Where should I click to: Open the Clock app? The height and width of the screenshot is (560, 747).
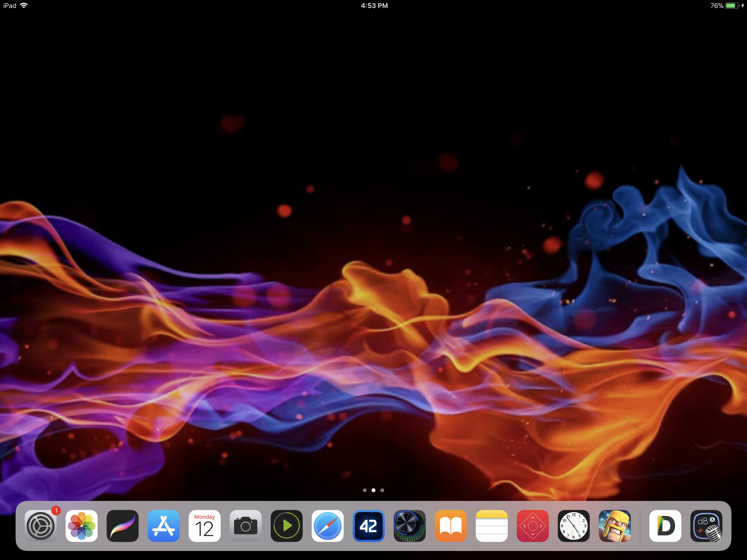pyautogui.click(x=573, y=526)
